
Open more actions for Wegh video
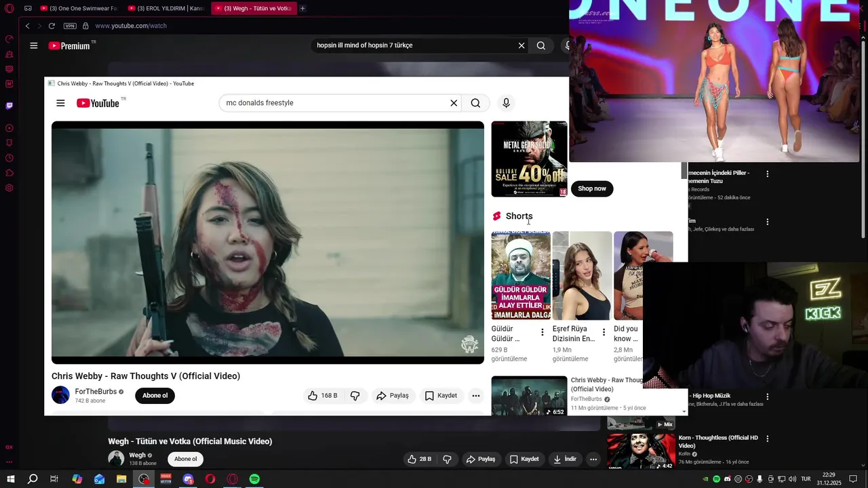pyautogui.click(x=593, y=459)
